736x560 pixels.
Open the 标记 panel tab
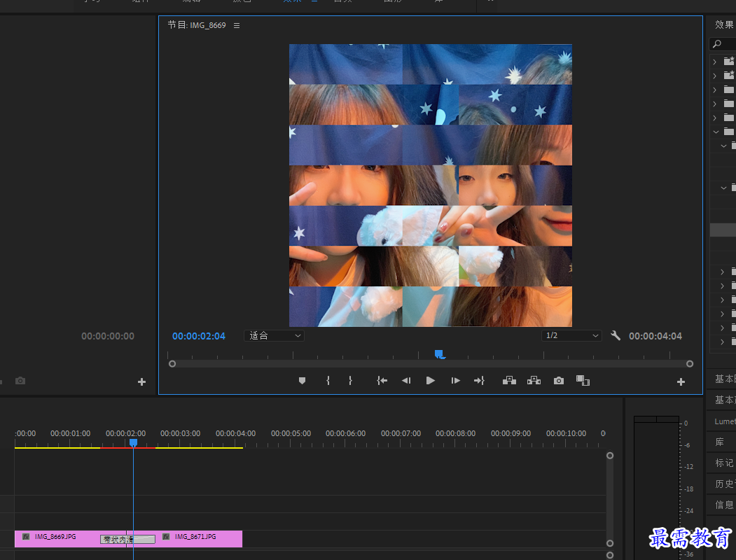pyautogui.click(x=724, y=463)
